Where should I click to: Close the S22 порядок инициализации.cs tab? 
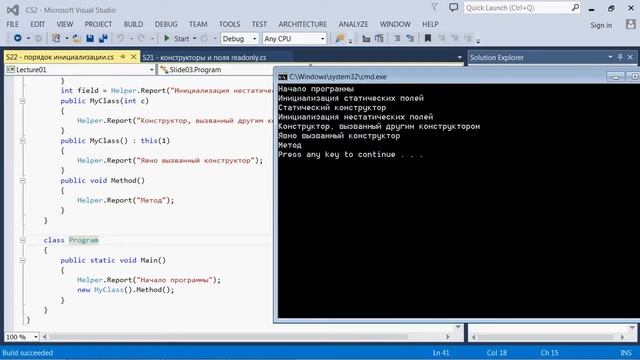[x=133, y=57]
